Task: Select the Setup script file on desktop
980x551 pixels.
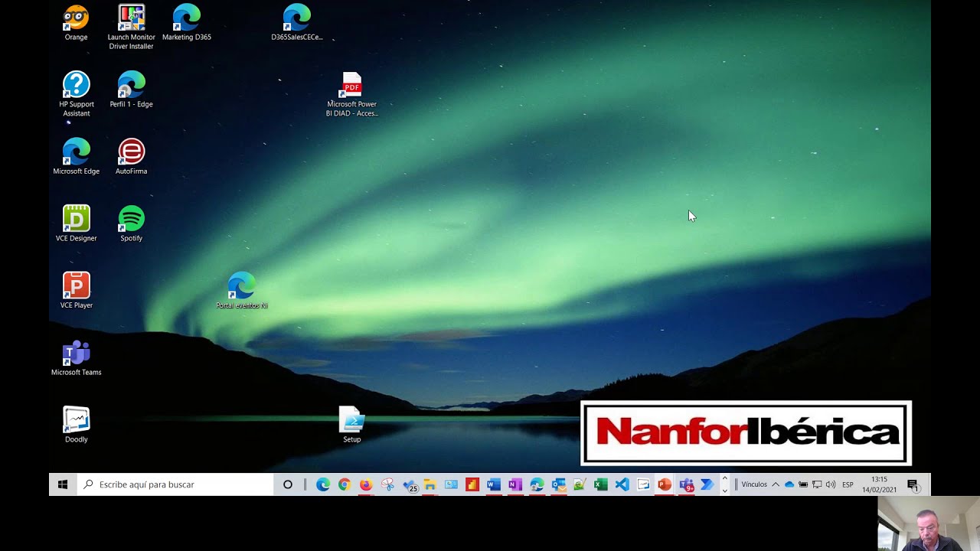Action: point(352,424)
